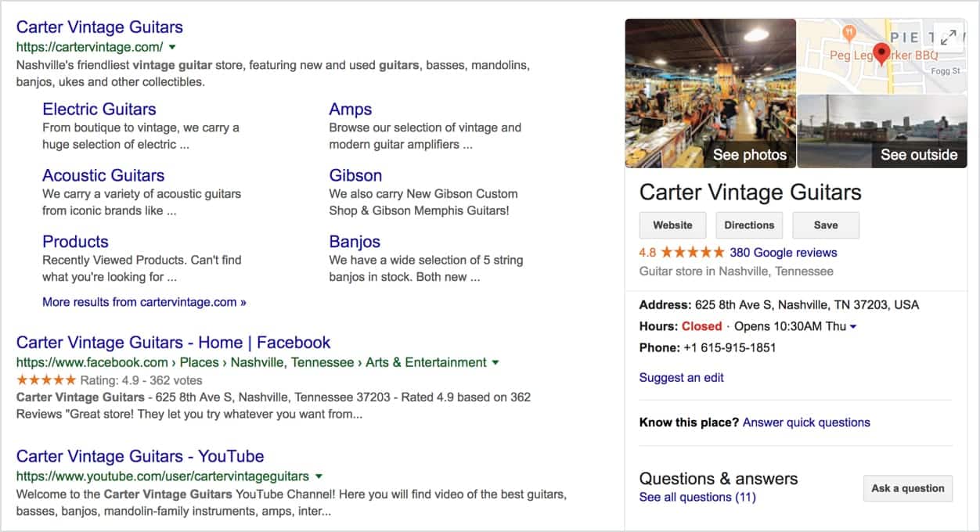Expand the map with the fullscreen icon
The image size is (980, 532).
(x=948, y=37)
